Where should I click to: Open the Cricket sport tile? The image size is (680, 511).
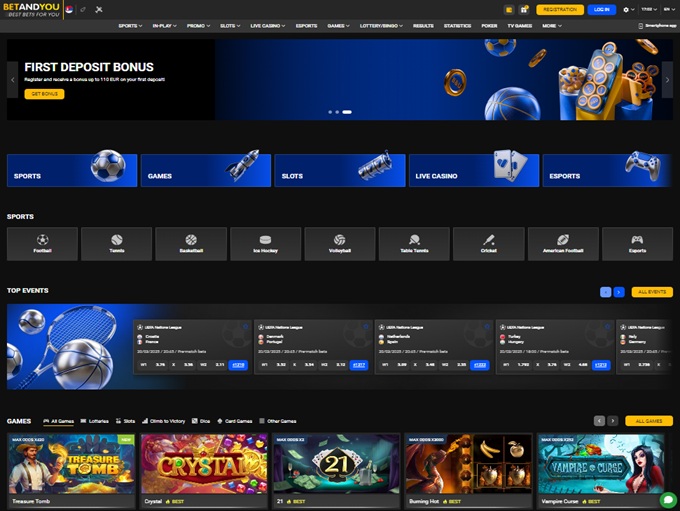(x=488, y=244)
